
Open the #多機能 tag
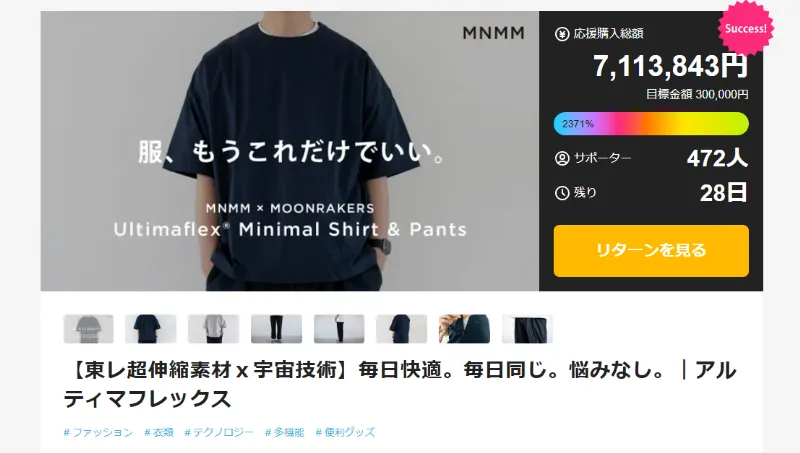coord(284,433)
